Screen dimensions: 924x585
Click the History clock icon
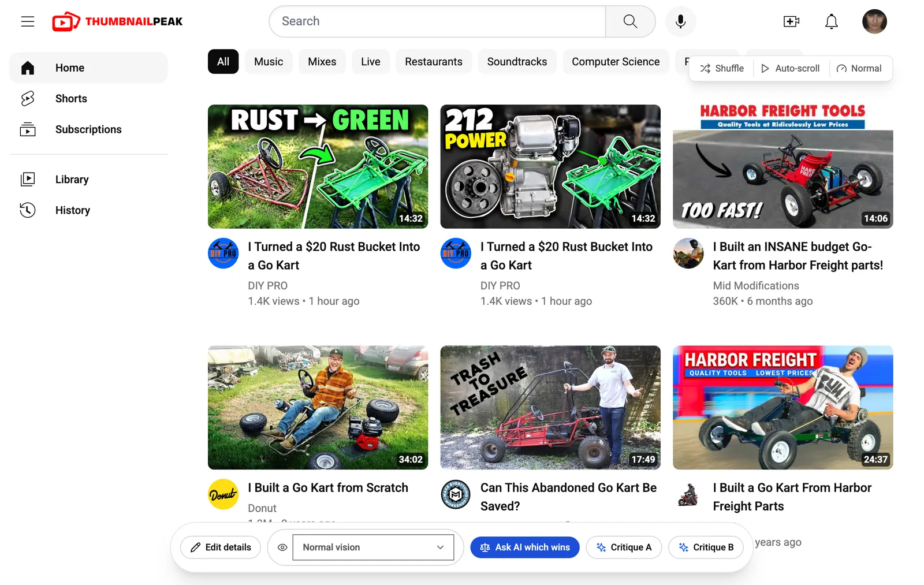[28, 210]
